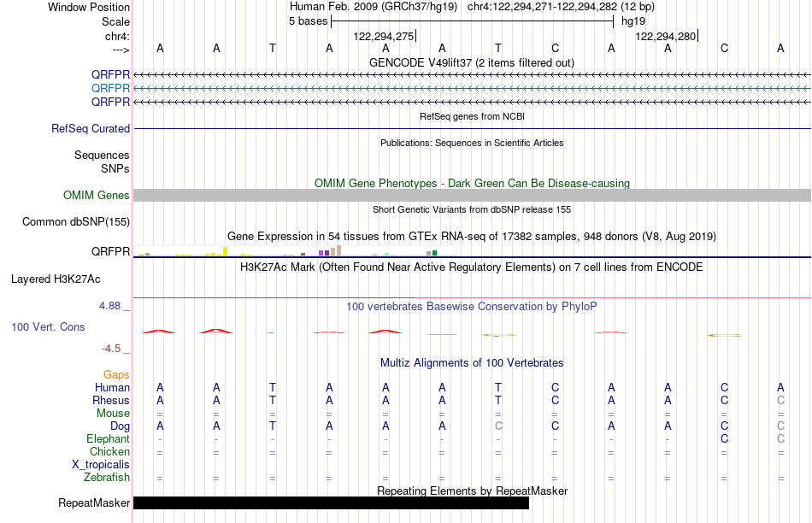Open 'GENCODE V49lift37 (2 items filtered out)' track title
The width and height of the screenshot is (812, 523).
pyautogui.click(x=472, y=62)
